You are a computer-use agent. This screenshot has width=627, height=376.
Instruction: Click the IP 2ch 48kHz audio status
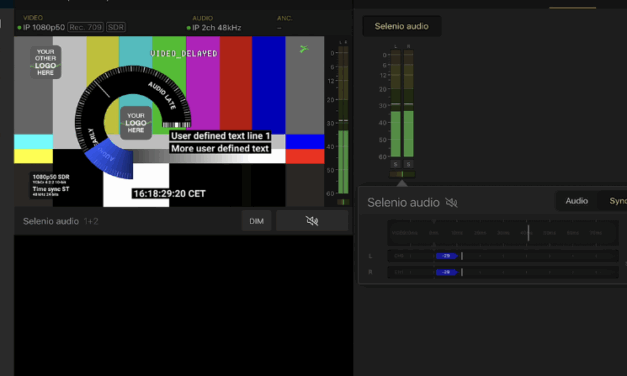tap(214, 28)
